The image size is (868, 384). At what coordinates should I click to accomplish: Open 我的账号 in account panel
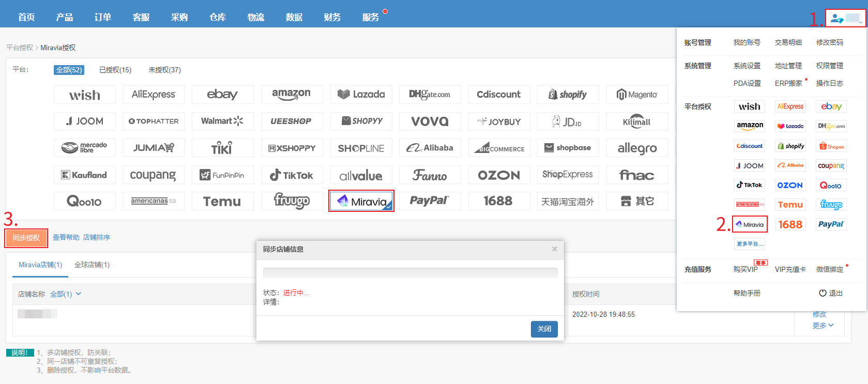pyautogui.click(x=747, y=42)
